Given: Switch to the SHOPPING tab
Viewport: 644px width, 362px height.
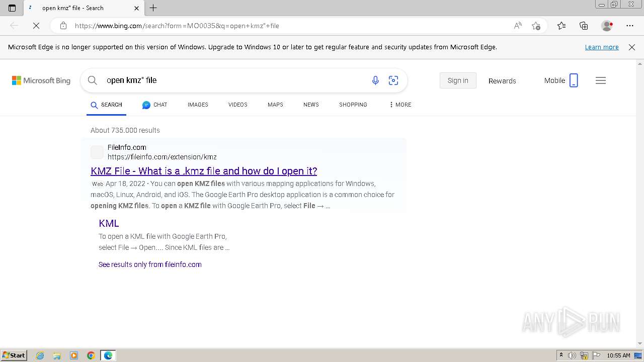Looking at the screenshot, I should coord(353,105).
